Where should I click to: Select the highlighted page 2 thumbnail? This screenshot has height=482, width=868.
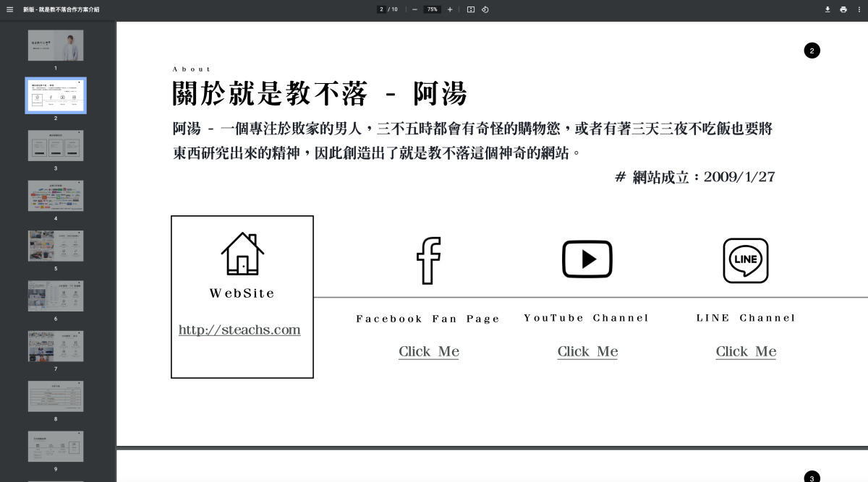click(56, 95)
